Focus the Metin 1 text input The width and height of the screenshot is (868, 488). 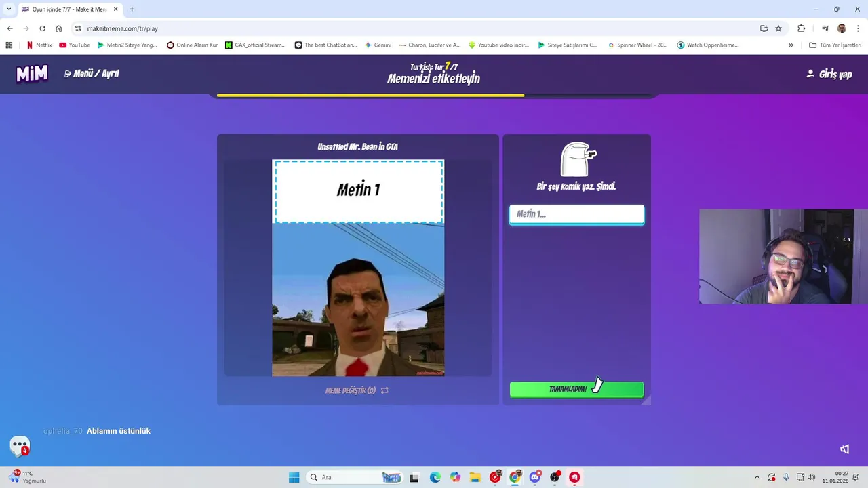click(576, 214)
